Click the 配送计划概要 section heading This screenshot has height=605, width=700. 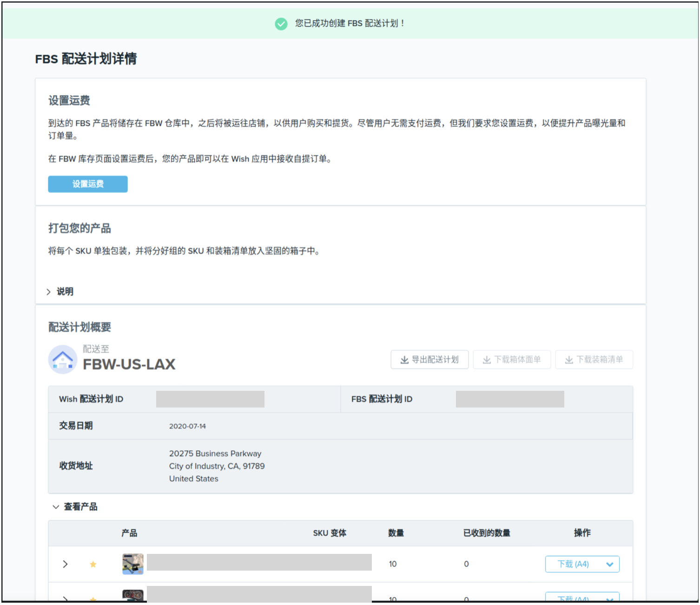tap(79, 327)
